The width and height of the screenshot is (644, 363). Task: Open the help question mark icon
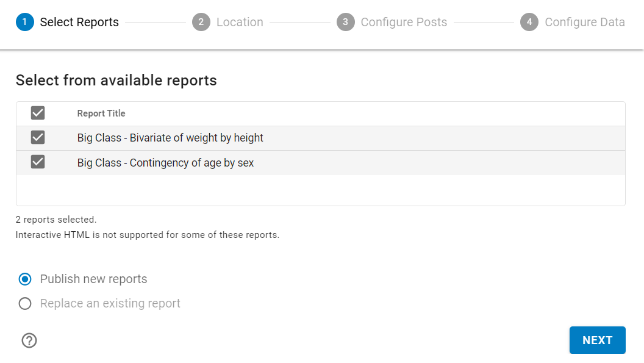point(29,340)
